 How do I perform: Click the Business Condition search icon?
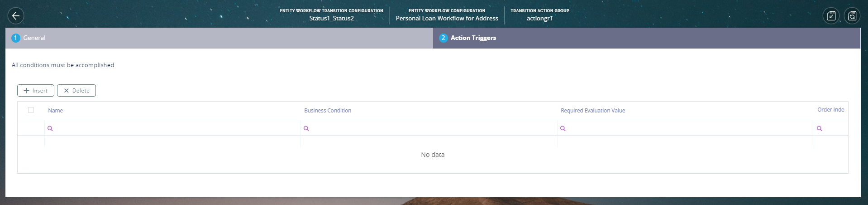[x=306, y=128]
